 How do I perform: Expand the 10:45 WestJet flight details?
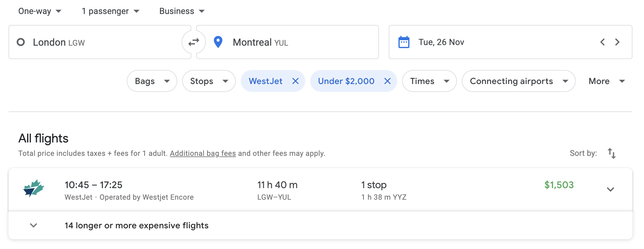(610, 189)
